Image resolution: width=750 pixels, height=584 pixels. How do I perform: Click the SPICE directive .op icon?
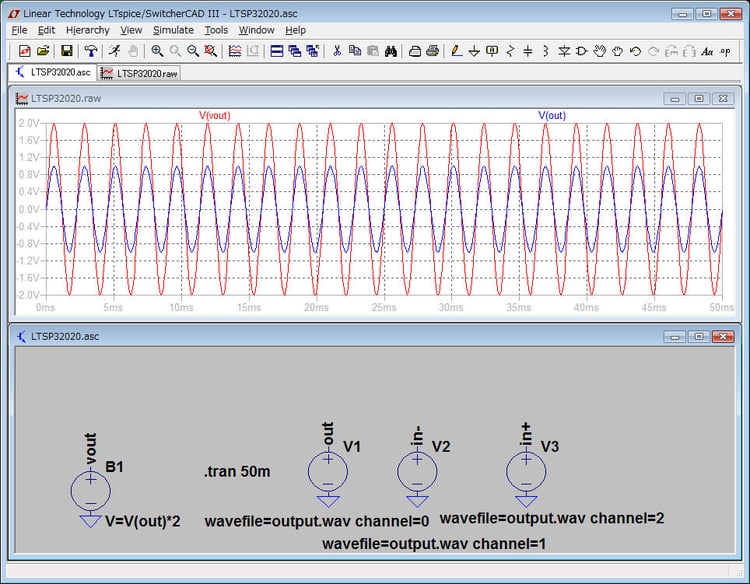(725, 51)
